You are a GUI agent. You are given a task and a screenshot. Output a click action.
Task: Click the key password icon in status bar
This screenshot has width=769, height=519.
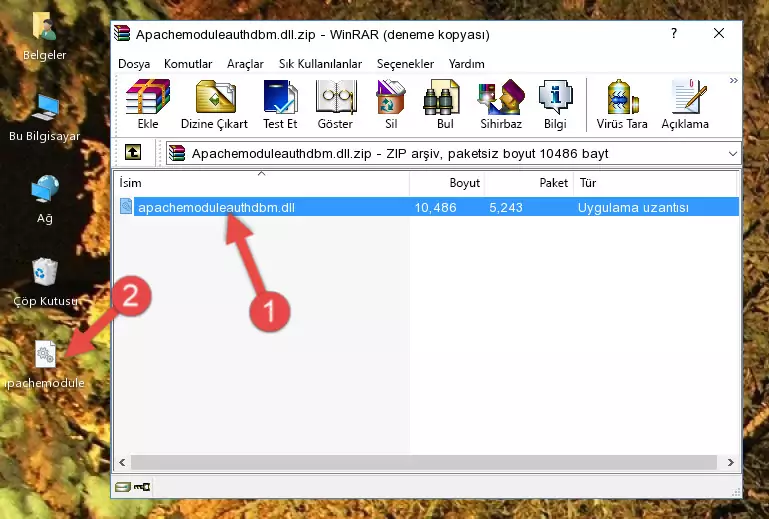142,487
